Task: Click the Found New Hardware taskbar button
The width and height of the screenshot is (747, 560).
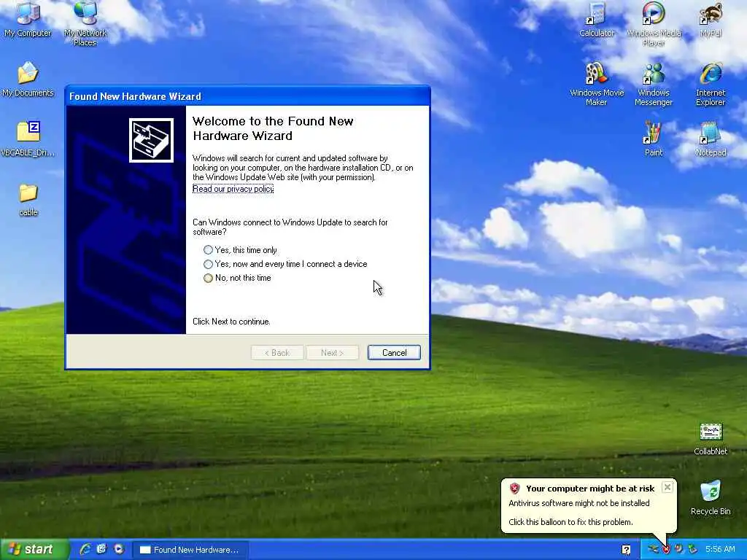Action: pos(190,550)
